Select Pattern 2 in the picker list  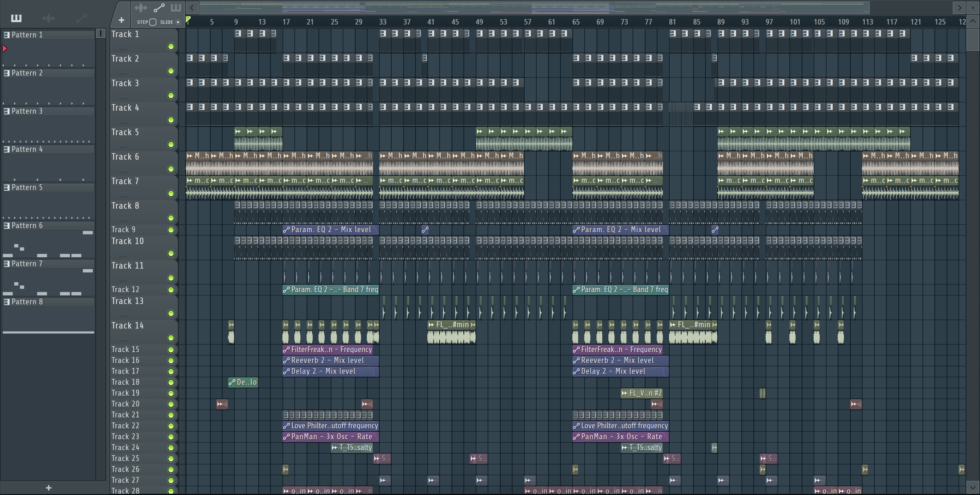point(49,73)
